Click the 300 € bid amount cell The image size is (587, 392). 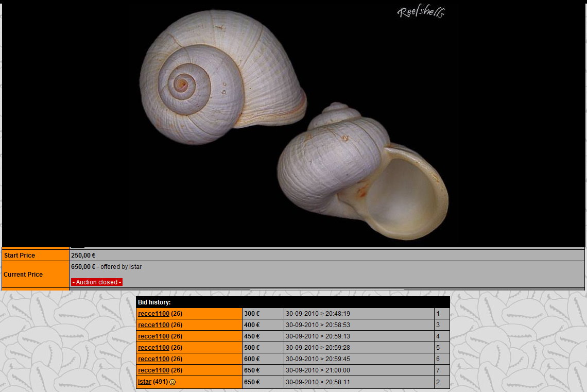click(x=252, y=313)
